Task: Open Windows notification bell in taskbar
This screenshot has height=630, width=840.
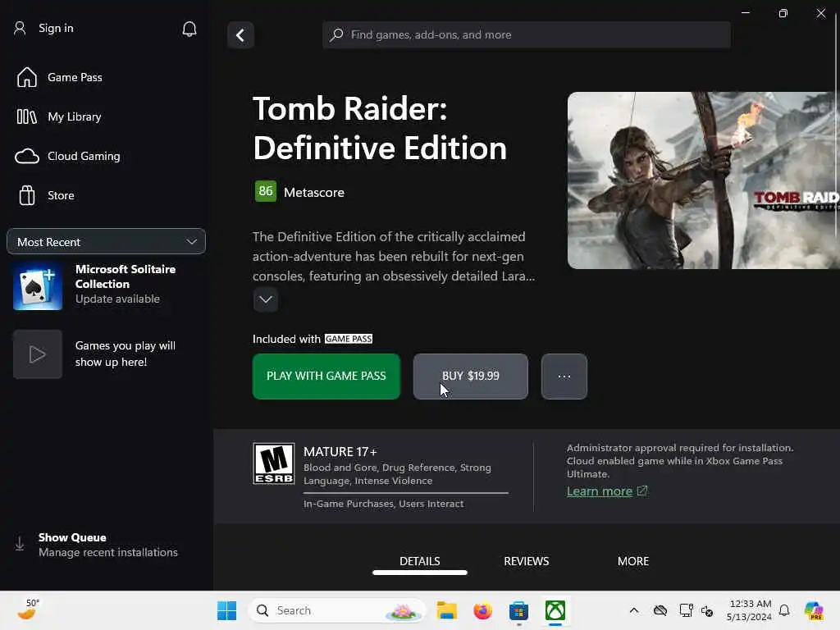Action: (784, 610)
